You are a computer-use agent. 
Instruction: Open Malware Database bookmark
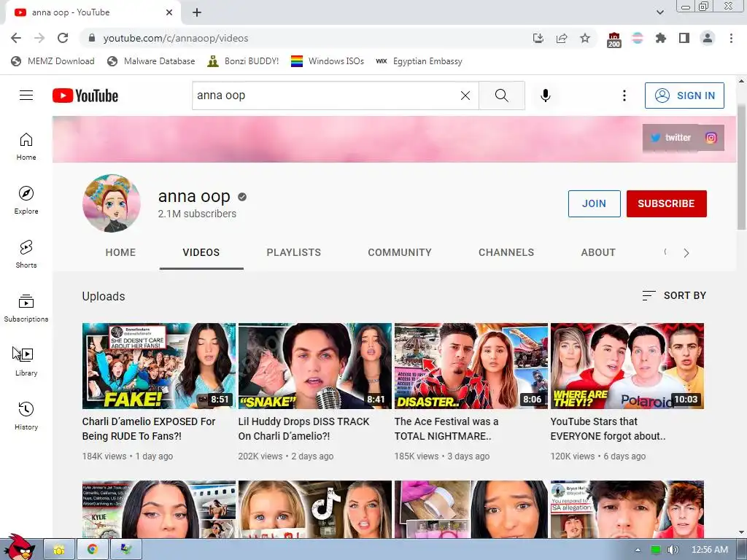[152, 61]
